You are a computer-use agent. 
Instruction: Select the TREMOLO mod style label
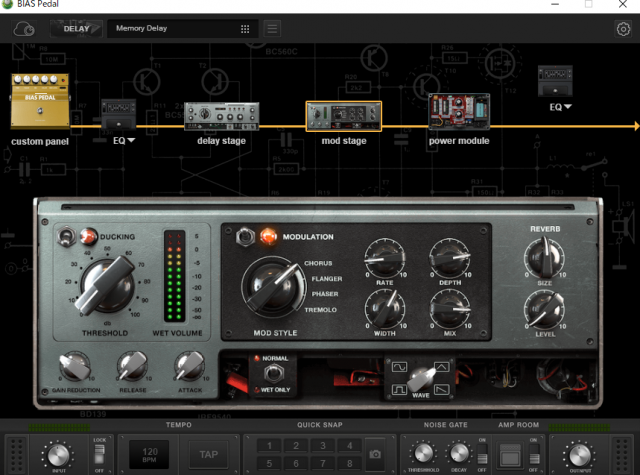tap(320, 310)
